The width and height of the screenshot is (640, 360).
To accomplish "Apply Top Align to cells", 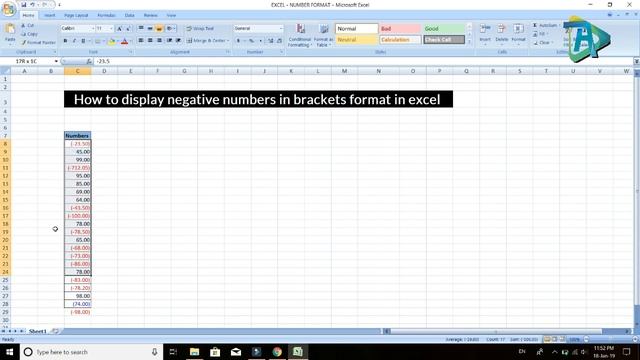I will [141, 29].
